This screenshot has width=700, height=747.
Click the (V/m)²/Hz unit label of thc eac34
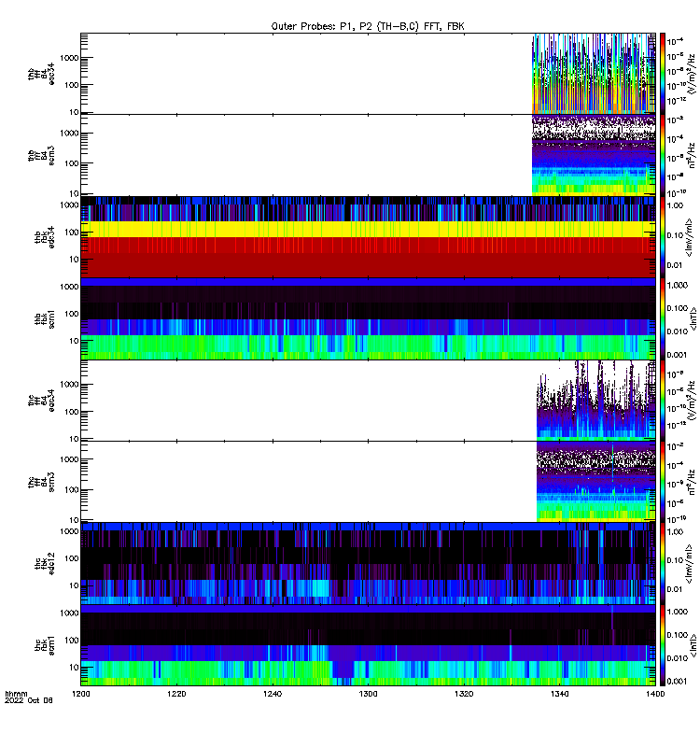click(692, 401)
